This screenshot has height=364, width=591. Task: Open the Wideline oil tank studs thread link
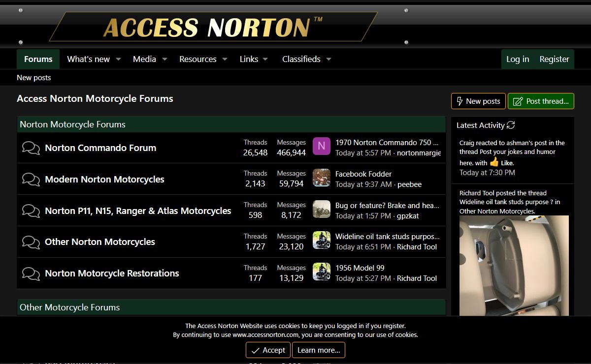[x=388, y=237]
